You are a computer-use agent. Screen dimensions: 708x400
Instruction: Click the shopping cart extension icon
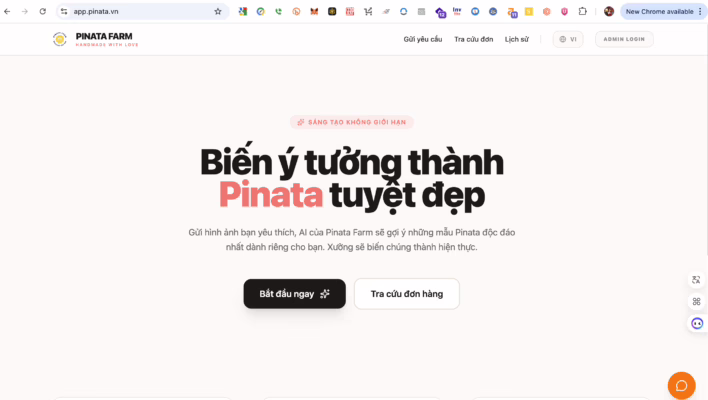[368, 11]
